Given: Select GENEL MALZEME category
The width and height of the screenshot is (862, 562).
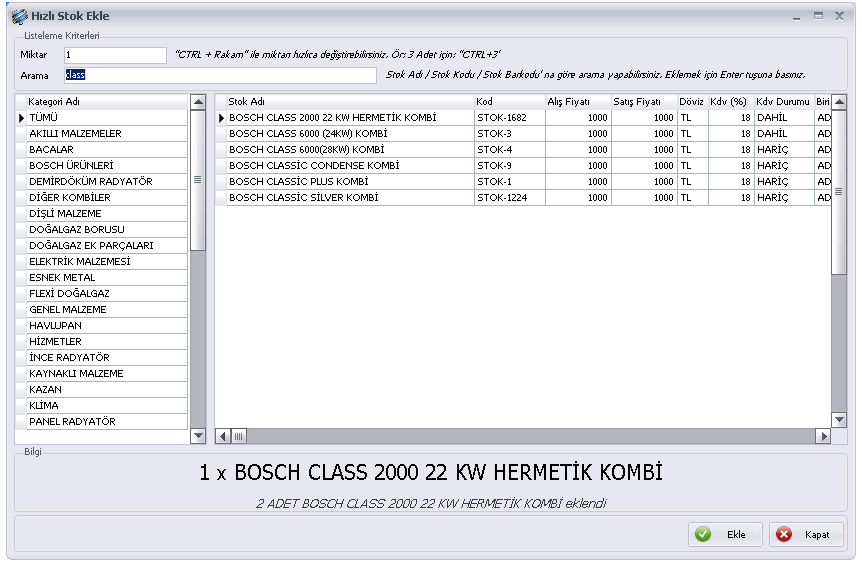Looking at the screenshot, I should pyautogui.click(x=107, y=309).
